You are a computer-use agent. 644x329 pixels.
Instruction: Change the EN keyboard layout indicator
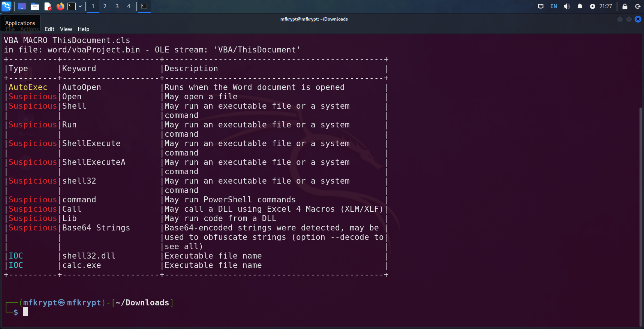point(554,6)
